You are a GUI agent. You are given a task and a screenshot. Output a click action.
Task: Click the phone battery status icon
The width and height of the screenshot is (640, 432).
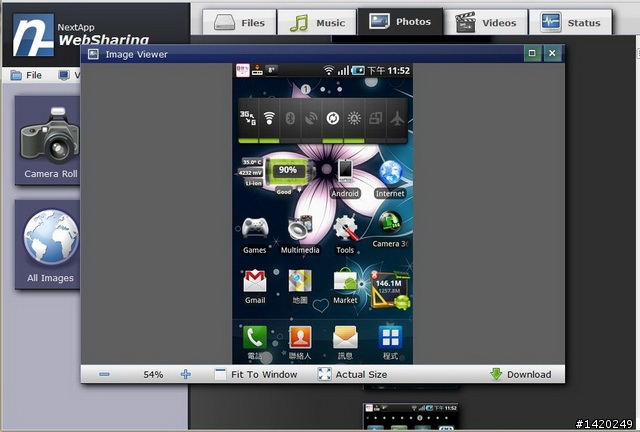pyautogui.click(x=358, y=71)
